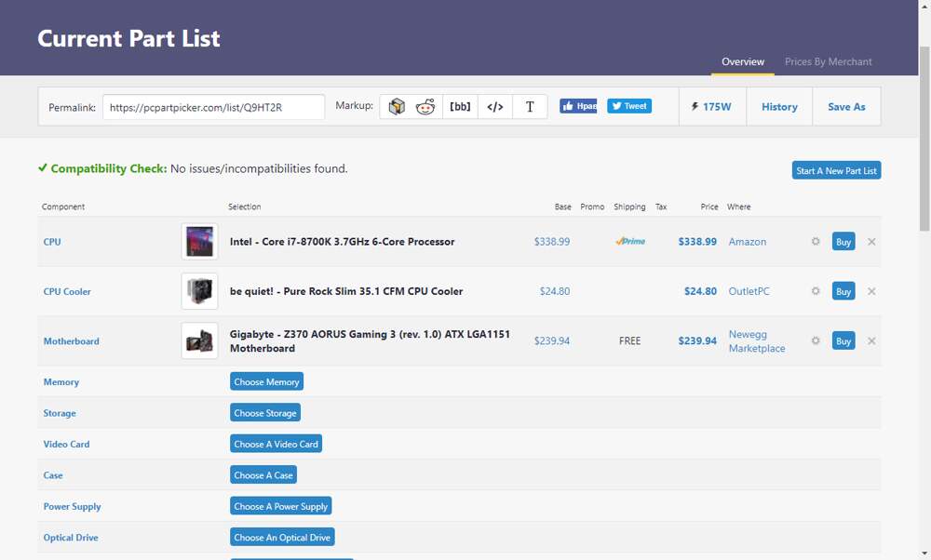The image size is (931, 560).
Task: Open the 175W estimated wattage info
Action: point(711,107)
